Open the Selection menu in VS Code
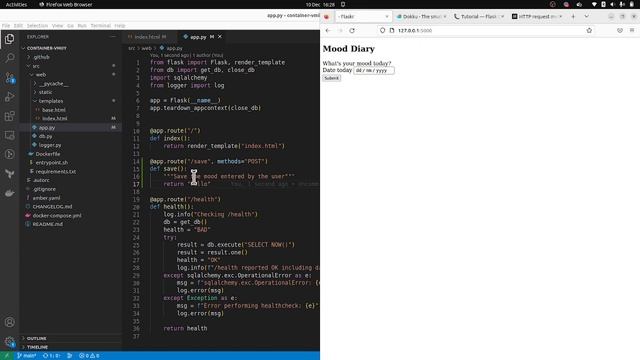This screenshot has width=640, height=360. pos(37,25)
